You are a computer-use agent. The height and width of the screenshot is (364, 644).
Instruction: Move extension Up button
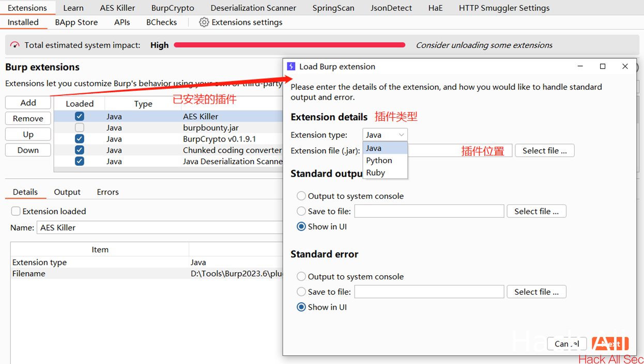point(28,134)
